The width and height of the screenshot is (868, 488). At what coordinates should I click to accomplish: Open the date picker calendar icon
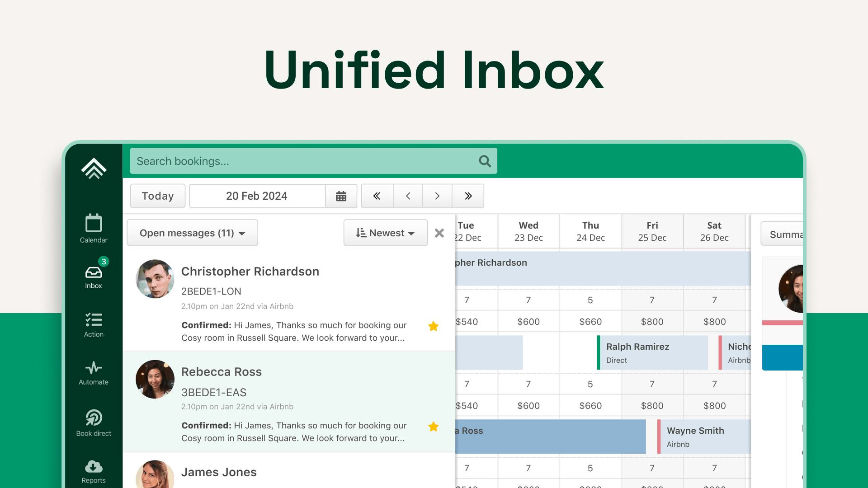pos(341,196)
